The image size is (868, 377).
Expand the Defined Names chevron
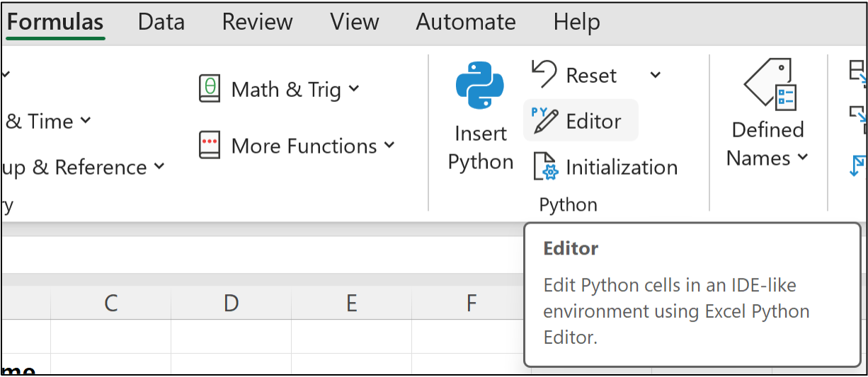click(x=803, y=158)
